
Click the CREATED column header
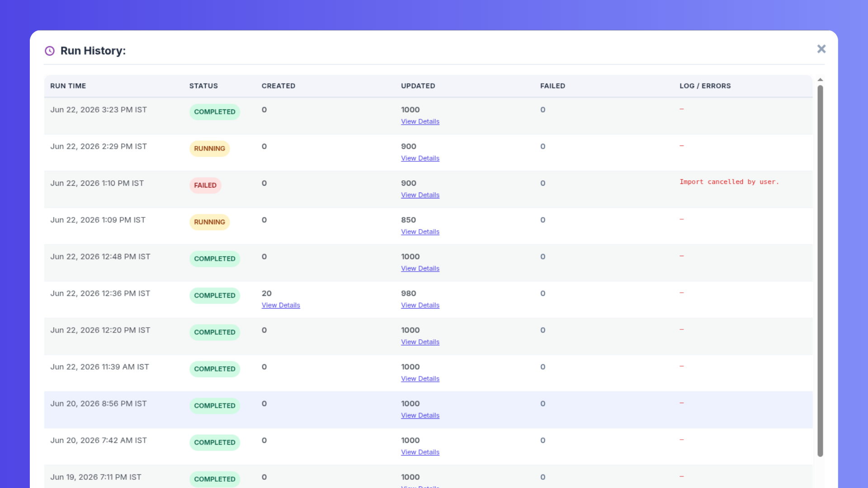point(278,86)
